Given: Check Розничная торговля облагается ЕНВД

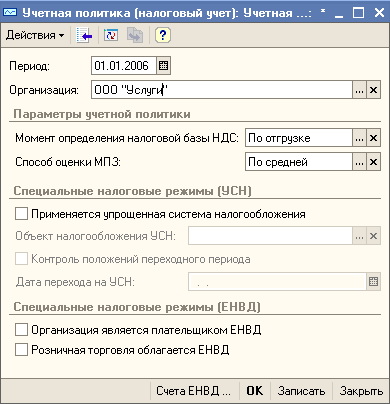Looking at the screenshot, I should coord(21,350).
